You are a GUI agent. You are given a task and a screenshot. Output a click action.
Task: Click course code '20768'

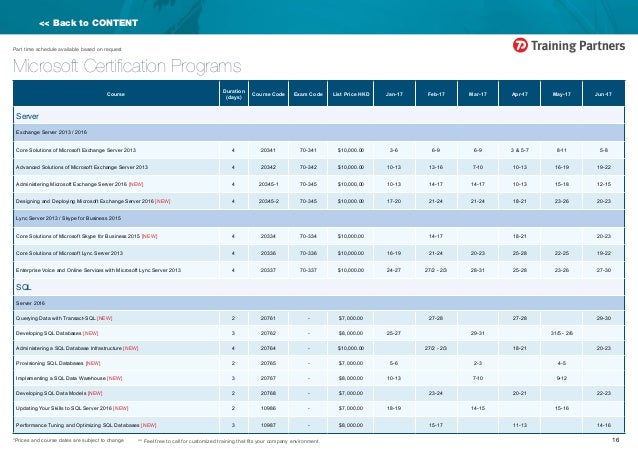coord(268,393)
